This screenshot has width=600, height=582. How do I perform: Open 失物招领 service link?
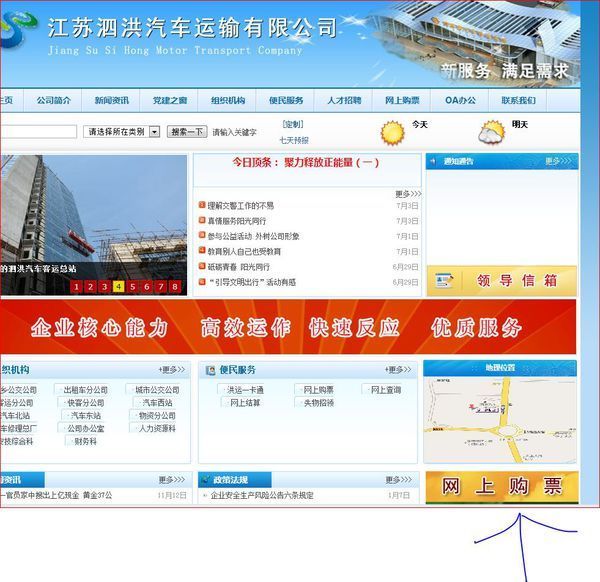pos(318,403)
